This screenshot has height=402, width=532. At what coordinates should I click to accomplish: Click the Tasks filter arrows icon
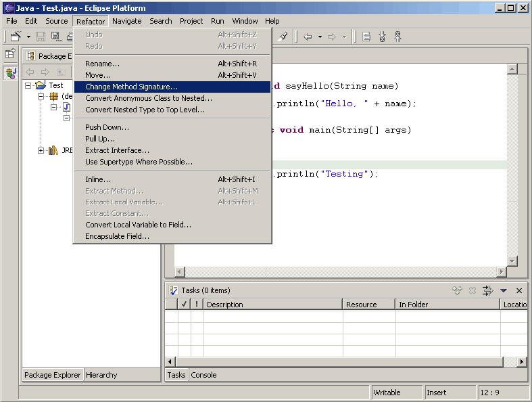point(487,290)
